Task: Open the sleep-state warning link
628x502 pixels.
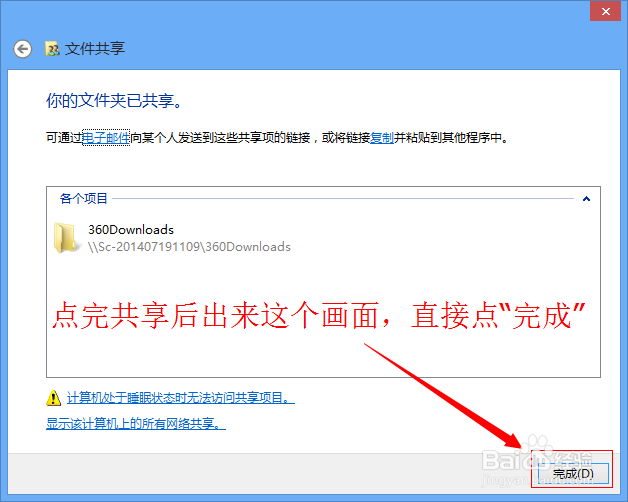Action: 181,398
